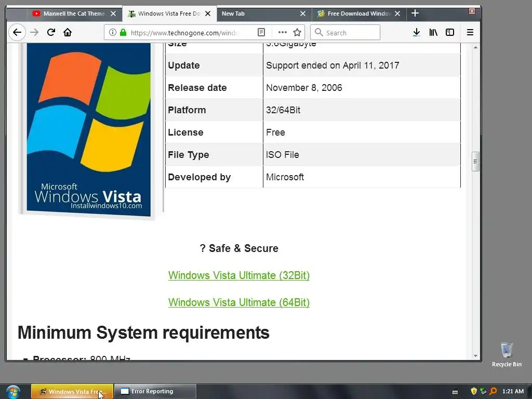Click the 'License' row label
Screen dimensions: 532x399
click(x=185, y=132)
